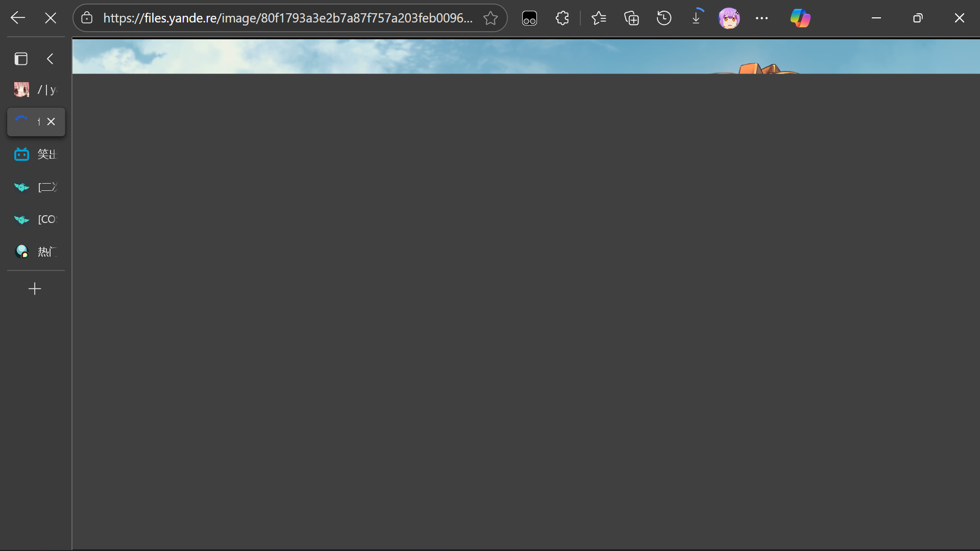Image resolution: width=980 pixels, height=551 pixels.
Task: Open browsing History
Action: pos(664,18)
